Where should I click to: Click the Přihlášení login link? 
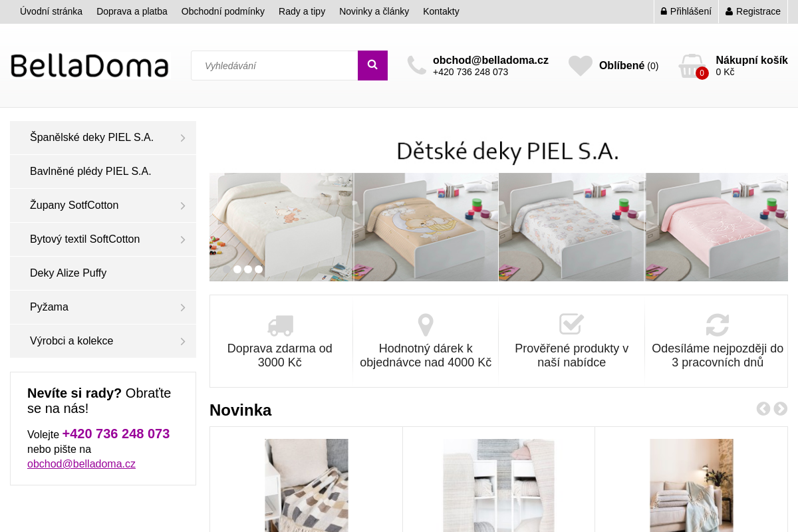686,11
